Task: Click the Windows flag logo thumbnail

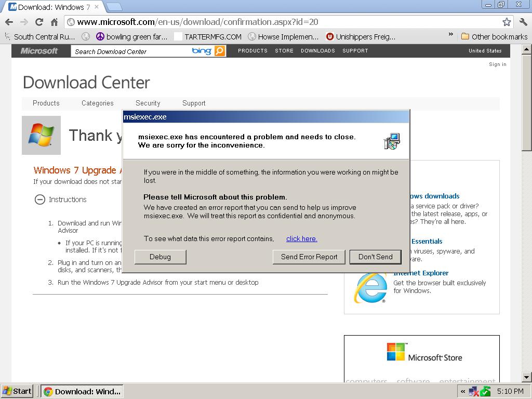Action: pyautogui.click(x=42, y=136)
